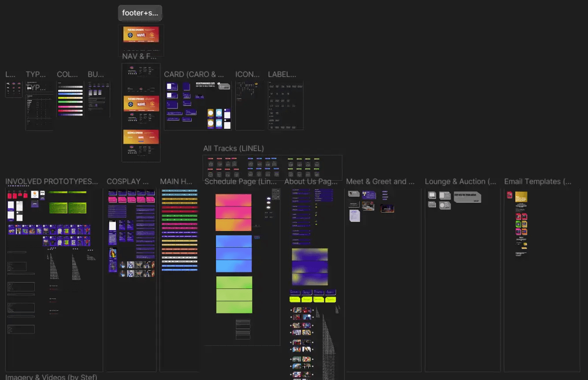Screen dimensions: 588x380
Task: Click the Become a Sponsor banner in NAV frame
Action: click(x=141, y=137)
